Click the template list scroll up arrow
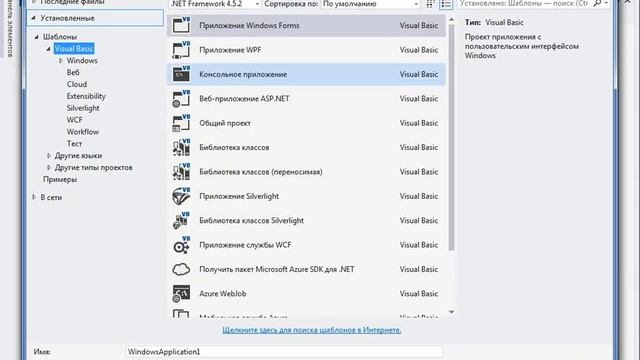This screenshot has width=640, height=360. click(451, 19)
